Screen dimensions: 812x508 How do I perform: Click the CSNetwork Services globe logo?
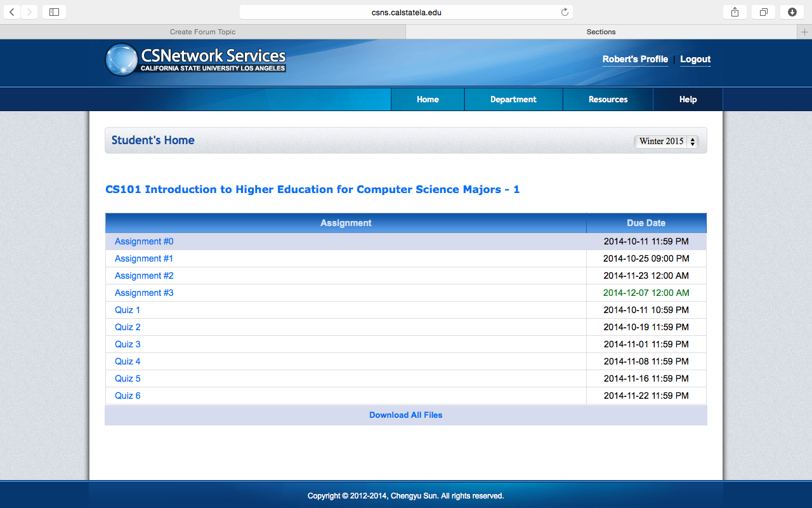tap(121, 60)
